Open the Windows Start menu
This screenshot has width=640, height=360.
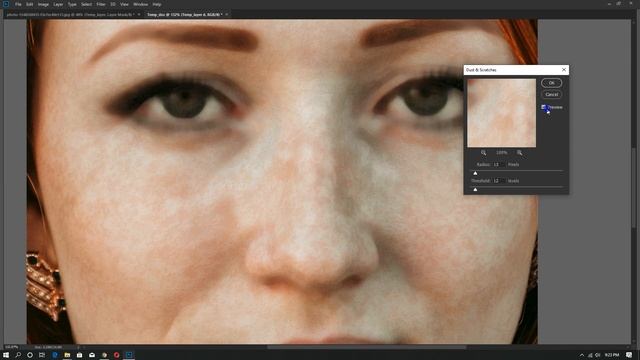point(6,355)
